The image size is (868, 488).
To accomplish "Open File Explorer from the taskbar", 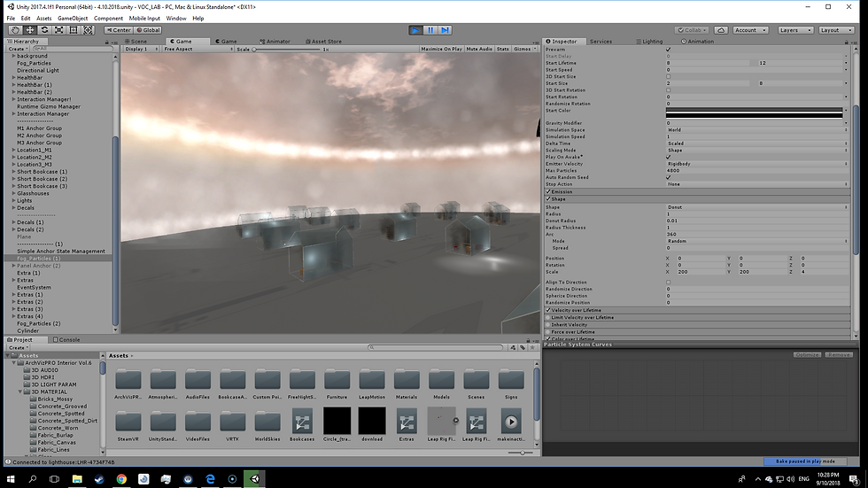I will click(77, 478).
